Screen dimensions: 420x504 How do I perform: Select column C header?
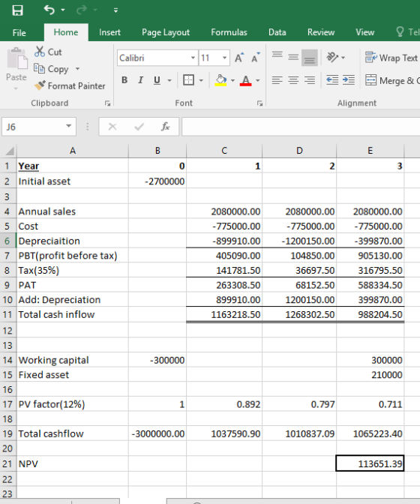coord(224,151)
